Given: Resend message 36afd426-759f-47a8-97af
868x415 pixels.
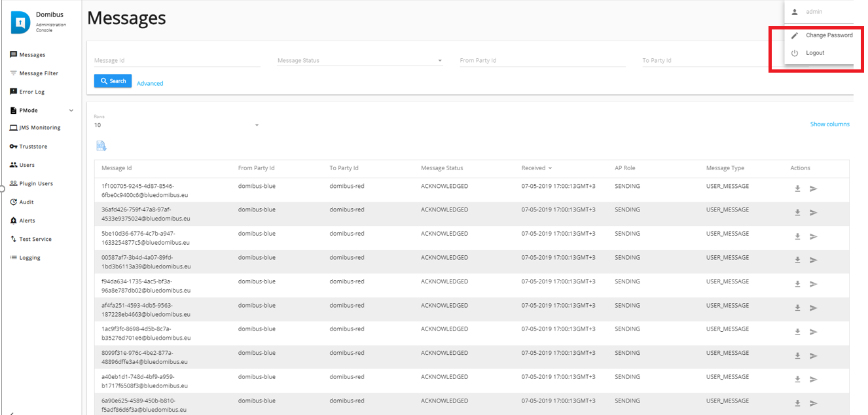Looking at the screenshot, I should pos(813,213).
